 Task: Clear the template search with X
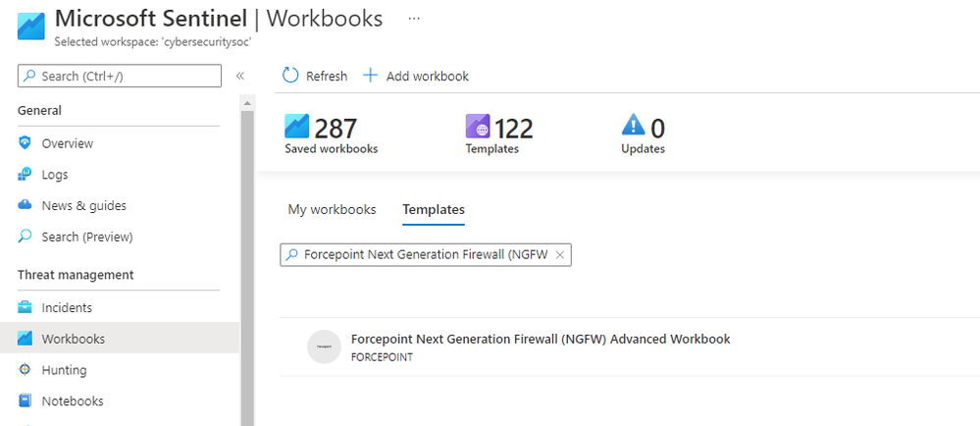(x=560, y=254)
